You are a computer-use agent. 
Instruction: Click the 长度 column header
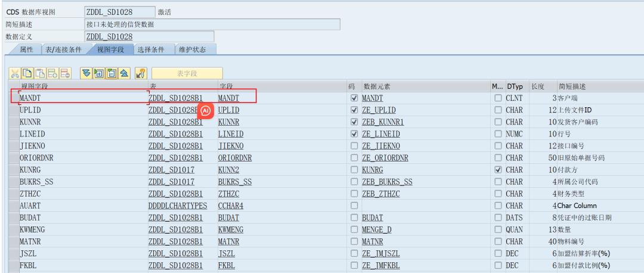(x=543, y=86)
